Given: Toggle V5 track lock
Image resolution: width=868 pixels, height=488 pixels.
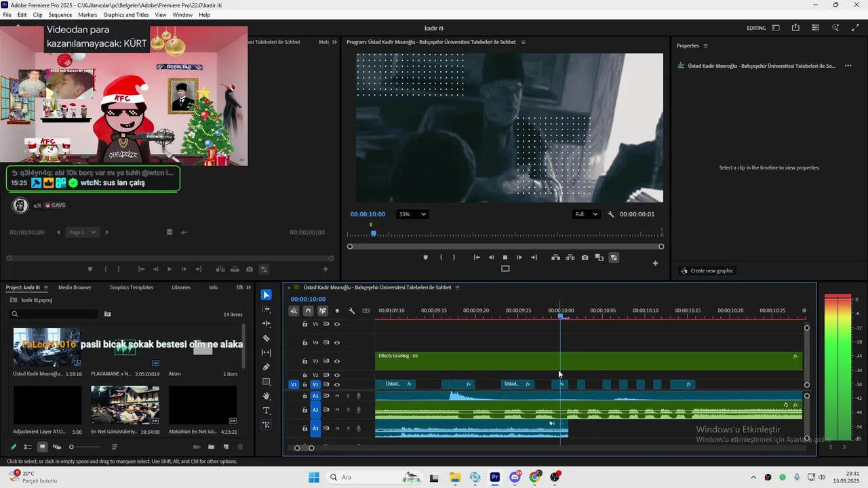Looking at the screenshot, I should (x=305, y=324).
